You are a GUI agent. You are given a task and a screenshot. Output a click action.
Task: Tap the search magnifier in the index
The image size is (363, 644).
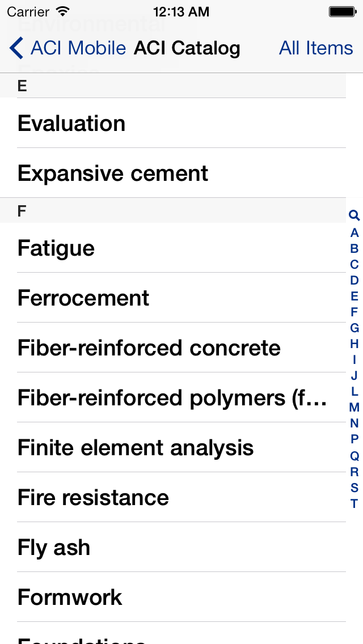(x=354, y=215)
